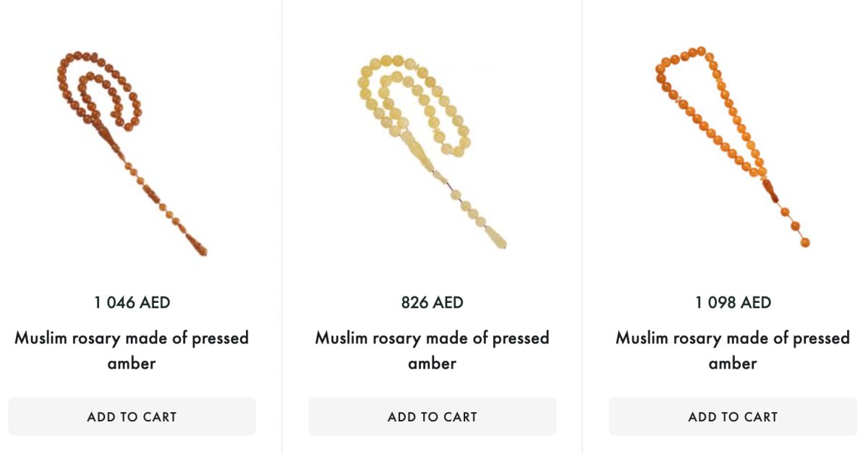Select the 1 098 AED price label
Viewport: 868px width, 454px height.
click(x=733, y=302)
